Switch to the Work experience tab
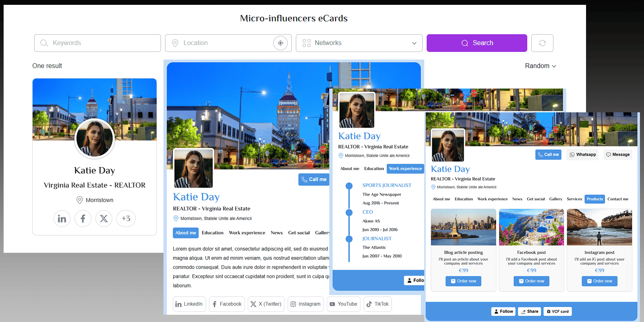The width and height of the screenshot is (644, 322). tap(405, 169)
